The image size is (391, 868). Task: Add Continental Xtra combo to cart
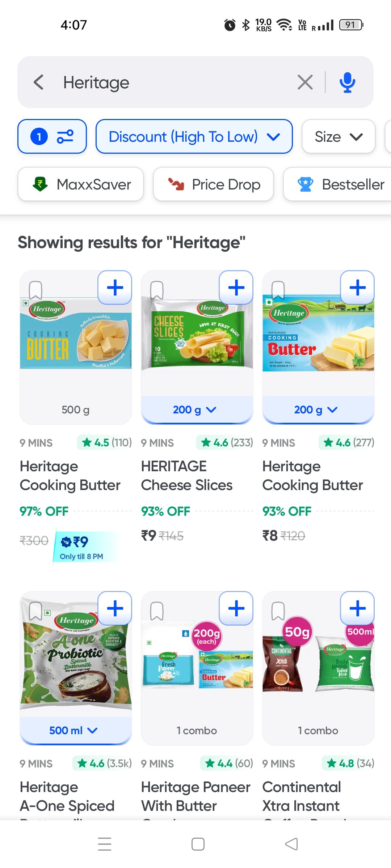357,608
